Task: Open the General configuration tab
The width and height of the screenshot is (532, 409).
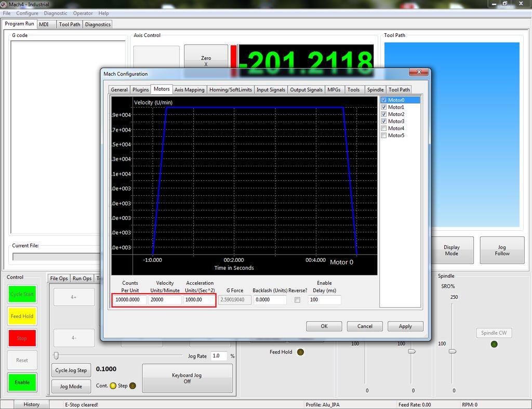Action: pyautogui.click(x=119, y=89)
